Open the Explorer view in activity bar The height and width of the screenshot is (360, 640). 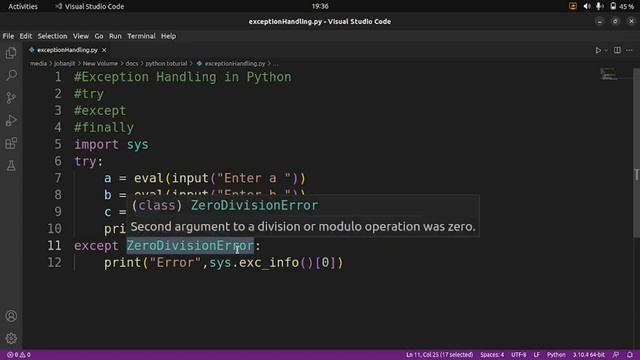click(x=11, y=53)
